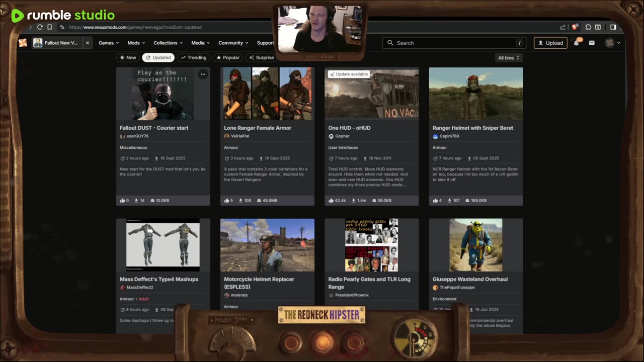Open the All time range dropdown

pos(508,58)
